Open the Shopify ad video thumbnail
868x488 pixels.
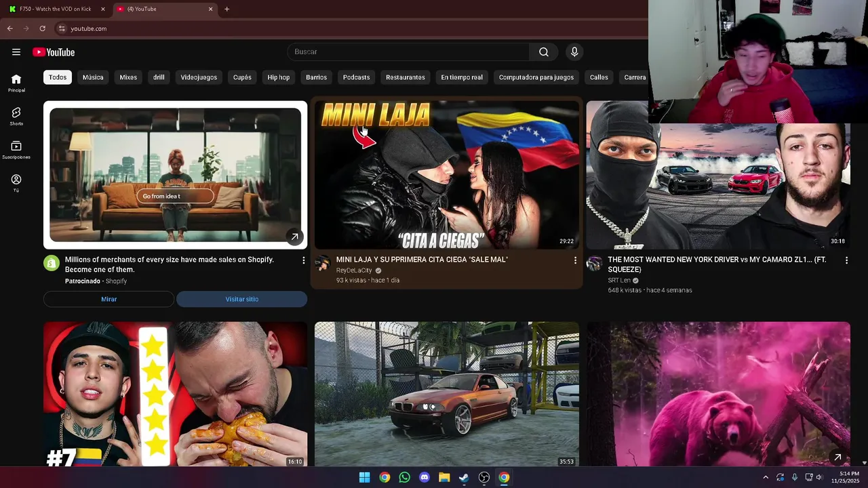point(175,175)
